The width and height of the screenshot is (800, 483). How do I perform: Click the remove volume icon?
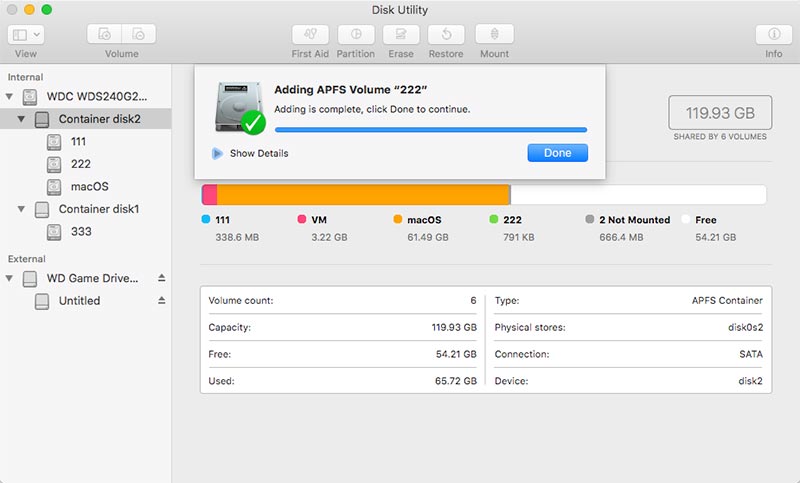point(138,34)
